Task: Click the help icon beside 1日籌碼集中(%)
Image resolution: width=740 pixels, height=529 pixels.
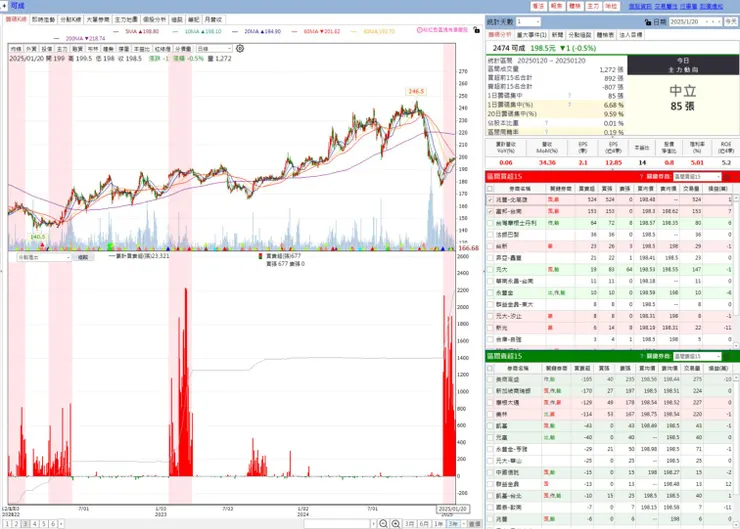Action: [570, 105]
